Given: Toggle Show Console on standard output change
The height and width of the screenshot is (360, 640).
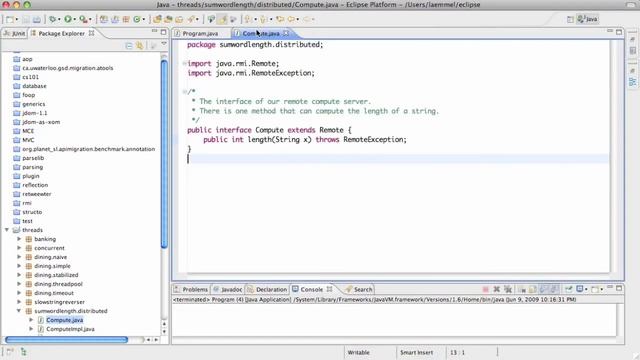Looking at the screenshot, I should [543, 289].
